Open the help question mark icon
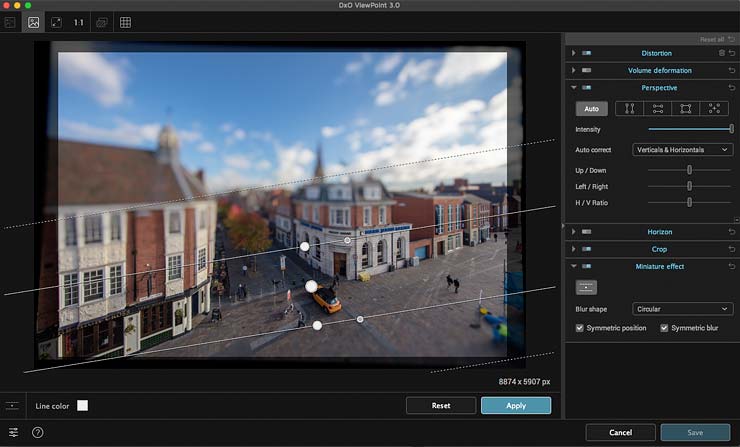The height and width of the screenshot is (447, 740). (x=38, y=432)
